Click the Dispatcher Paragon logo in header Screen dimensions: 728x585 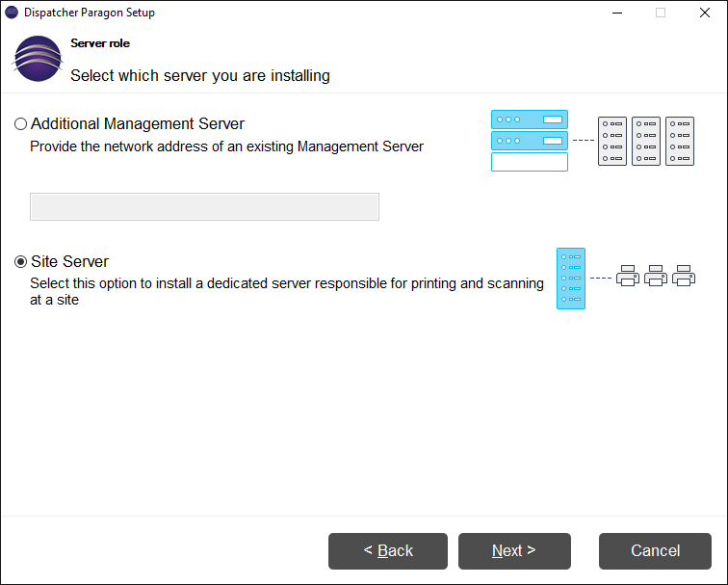(38, 59)
